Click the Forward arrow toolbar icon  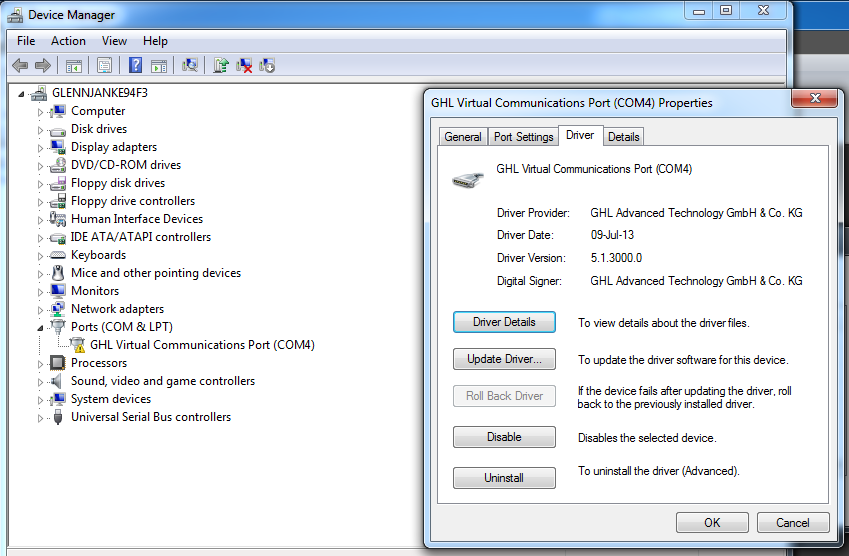(x=43, y=66)
